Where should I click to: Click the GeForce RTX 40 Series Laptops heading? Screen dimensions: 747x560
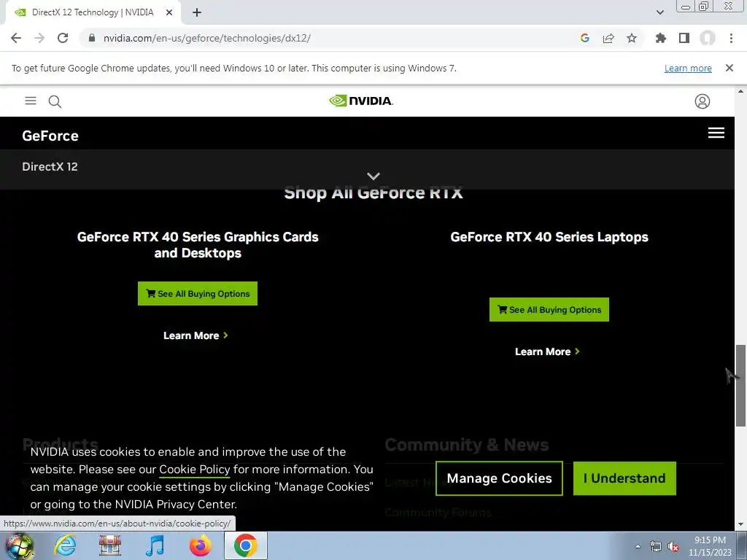(x=549, y=237)
